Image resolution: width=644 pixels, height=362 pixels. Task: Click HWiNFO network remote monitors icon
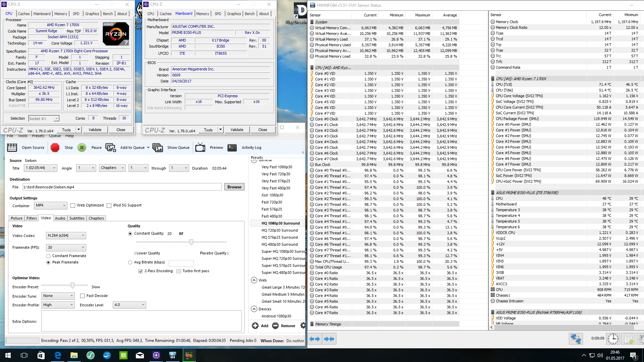point(576,339)
